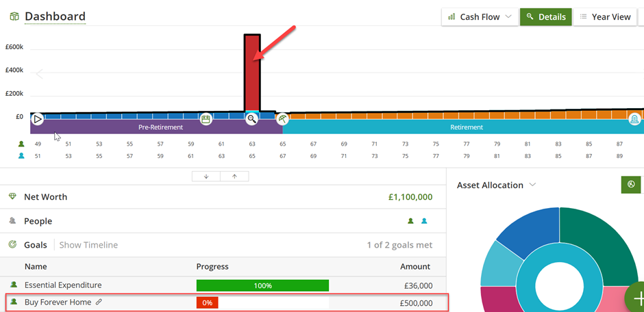Click the Amount column header
644x312 pixels.
click(415, 266)
